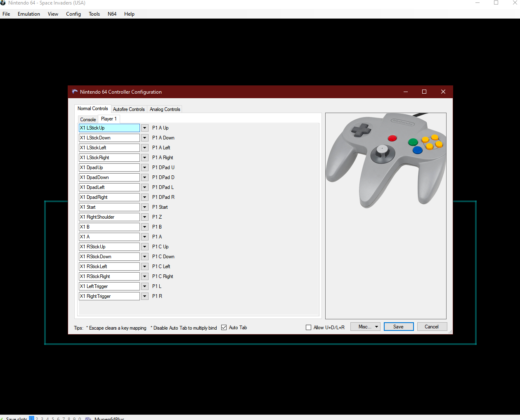Cancel the controller configuration changes

(x=432, y=327)
